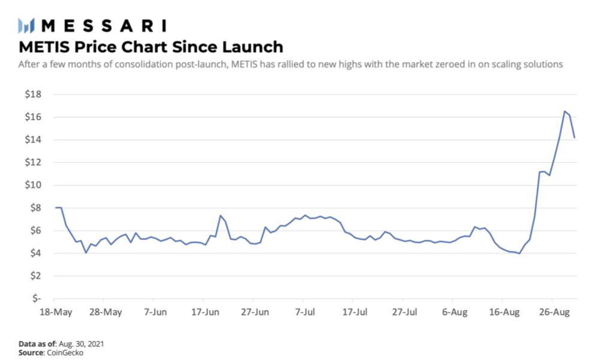
Task: Click the final data point near $14
Action: (575, 138)
